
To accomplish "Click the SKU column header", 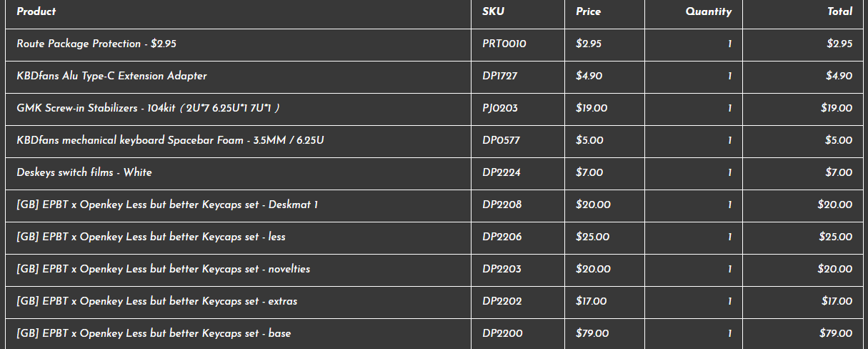I will pos(493,11).
